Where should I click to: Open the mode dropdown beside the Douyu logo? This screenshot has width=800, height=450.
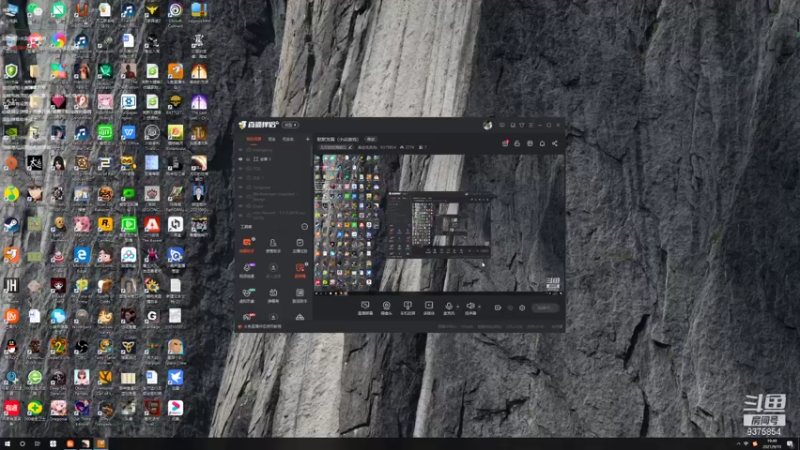click(291, 125)
